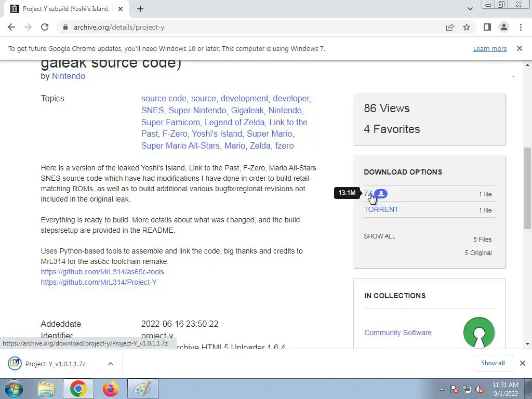Select the 'source code' topic
This screenshot has width=532, height=399.
(x=164, y=98)
